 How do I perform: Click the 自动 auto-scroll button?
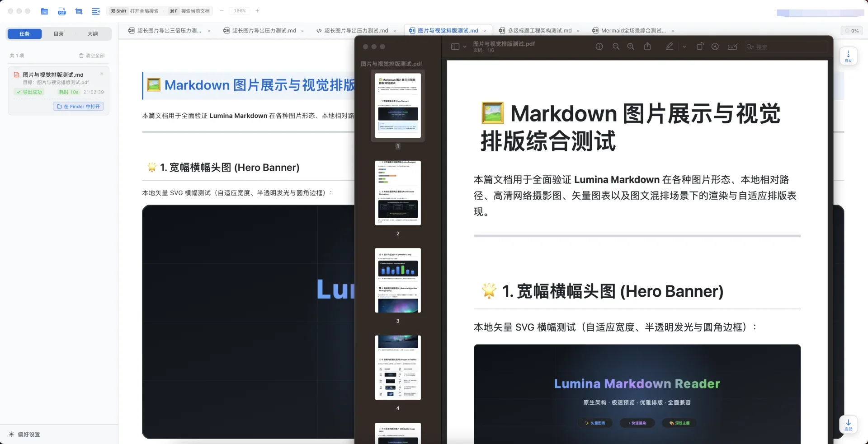[849, 56]
